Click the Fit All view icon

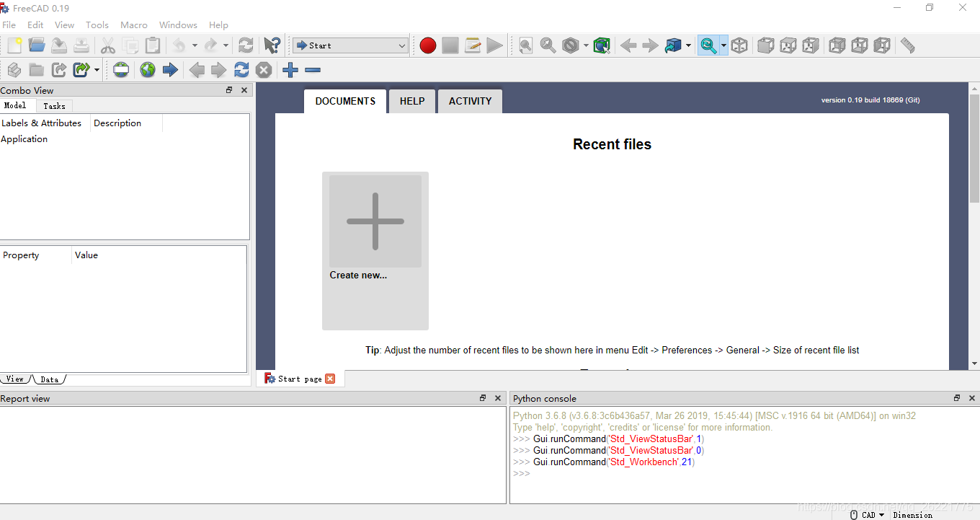coord(526,45)
